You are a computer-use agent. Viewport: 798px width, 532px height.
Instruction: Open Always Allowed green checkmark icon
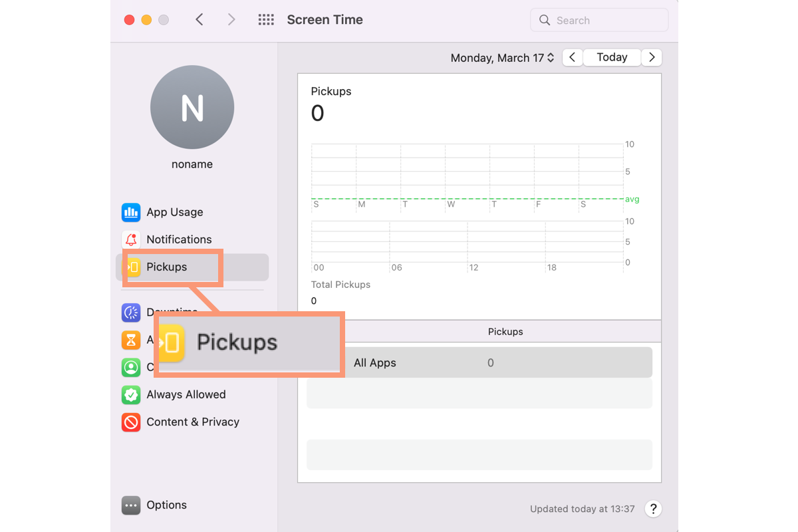(x=131, y=394)
